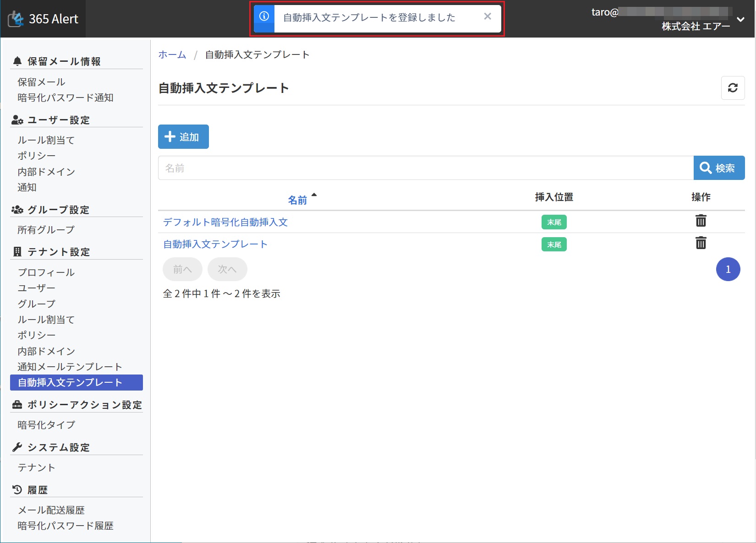Click the 検索 search button
The width and height of the screenshot is (756, 543).
point(718,168)
